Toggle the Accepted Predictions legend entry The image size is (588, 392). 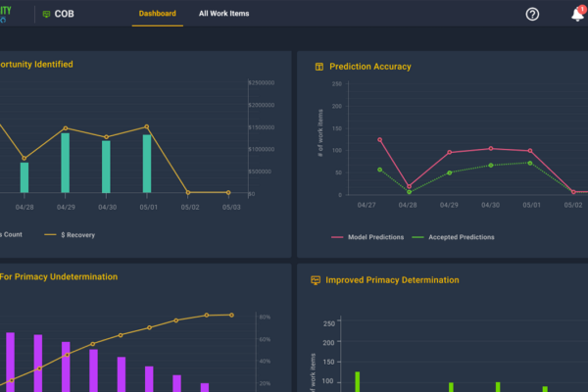click(453, 237)
